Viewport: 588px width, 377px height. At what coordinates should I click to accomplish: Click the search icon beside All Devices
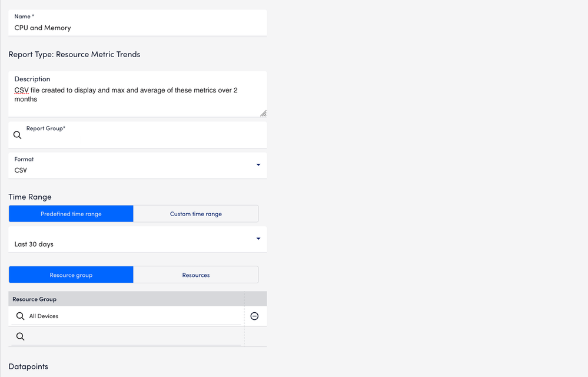click(x=20, y=316)
